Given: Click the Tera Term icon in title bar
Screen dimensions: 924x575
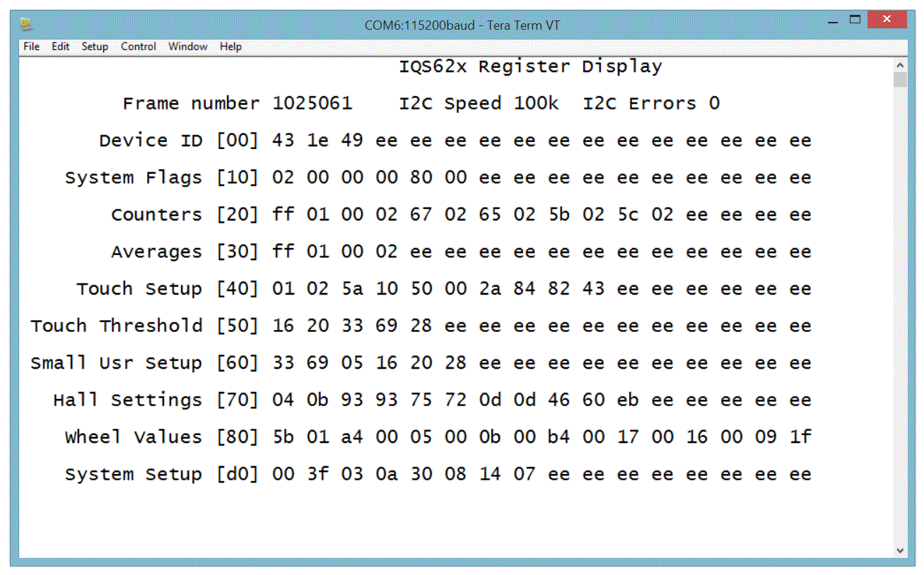Looking at the screenshot, I should (25, 25).
